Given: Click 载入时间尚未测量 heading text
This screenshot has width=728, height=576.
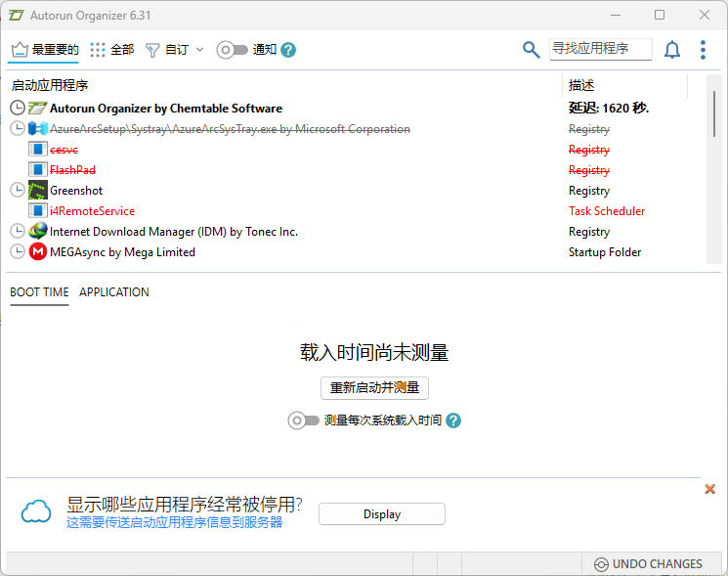Looking at the screenshot, I should (x=374, y=352).
